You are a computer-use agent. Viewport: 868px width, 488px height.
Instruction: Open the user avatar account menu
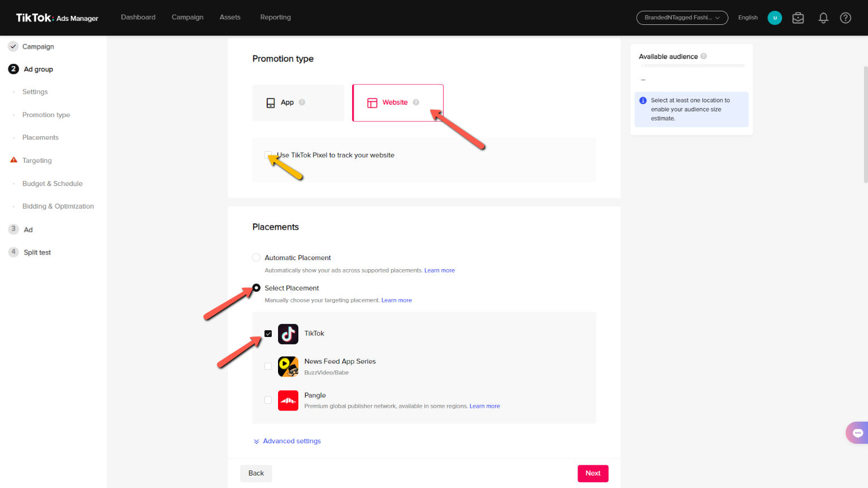[775, 18]
